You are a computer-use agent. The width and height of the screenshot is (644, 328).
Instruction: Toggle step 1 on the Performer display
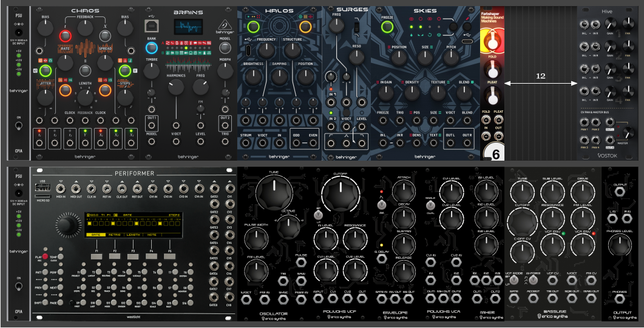click(90, 224)
